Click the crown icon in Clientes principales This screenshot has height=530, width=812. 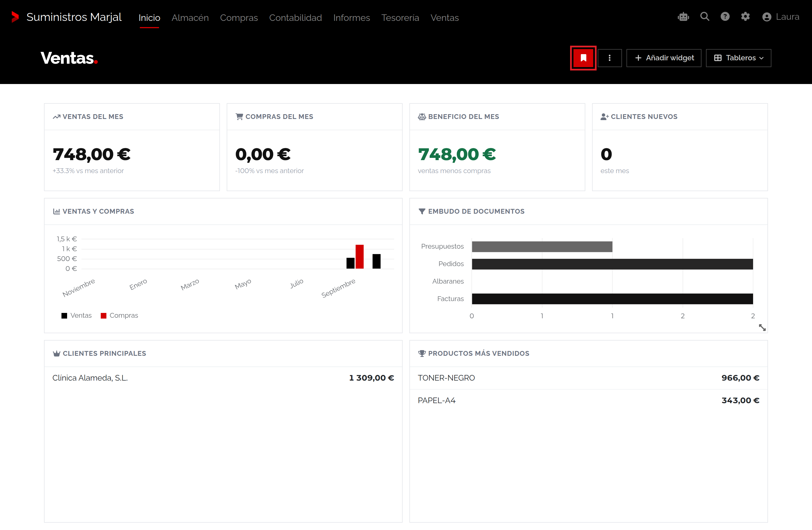click(57, 353)
